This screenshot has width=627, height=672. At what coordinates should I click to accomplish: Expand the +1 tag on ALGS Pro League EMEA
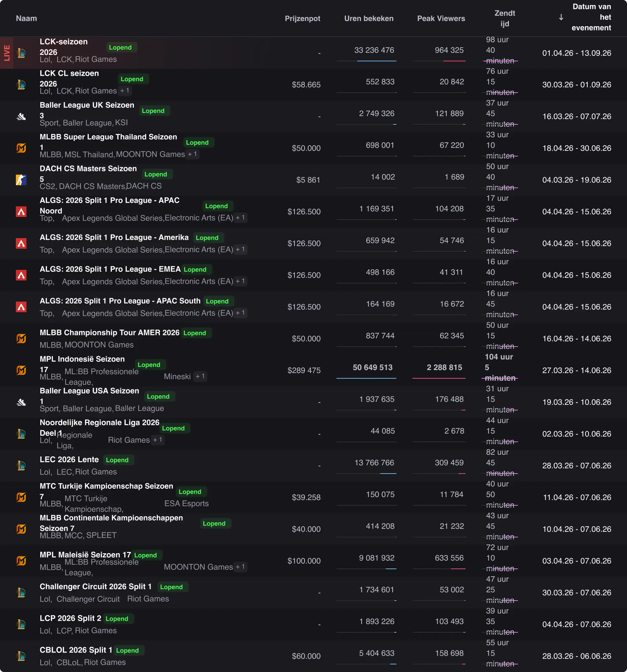click(x=240, y=281)
